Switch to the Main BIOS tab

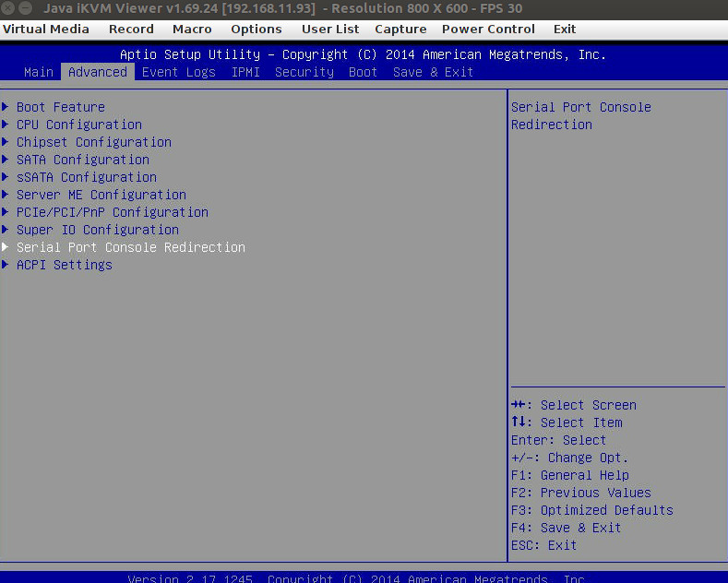pos(39,72)
